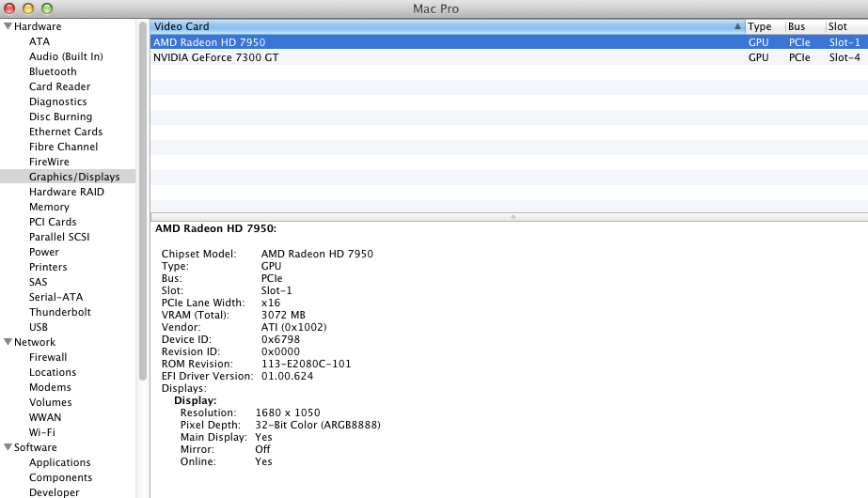This screenshot has width=868, height=498.
Task: Click the Mac Pro window title
Action: pyautogui.click(x=435, y=8)
